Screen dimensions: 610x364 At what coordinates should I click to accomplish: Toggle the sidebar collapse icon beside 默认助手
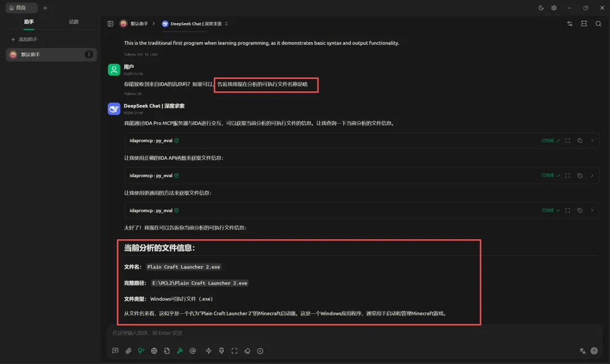111,24
